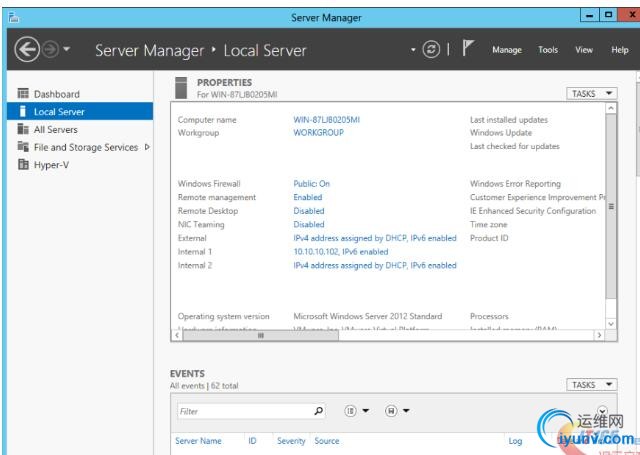The height and width of the screenshot is (455, 640).
Task: Open All Servers in the sidebar
Action: [55, 129]
